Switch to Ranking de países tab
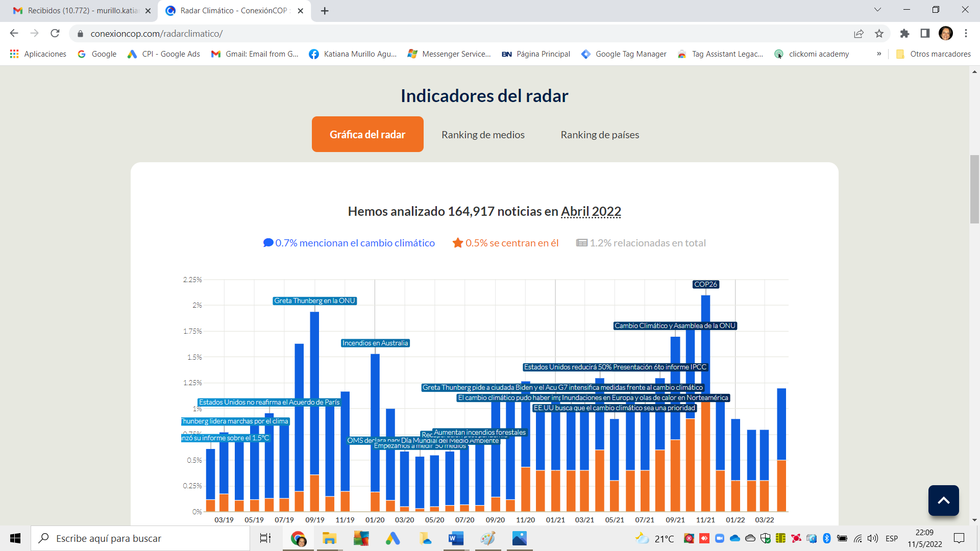Screen dimensions: 980x551 600,135
